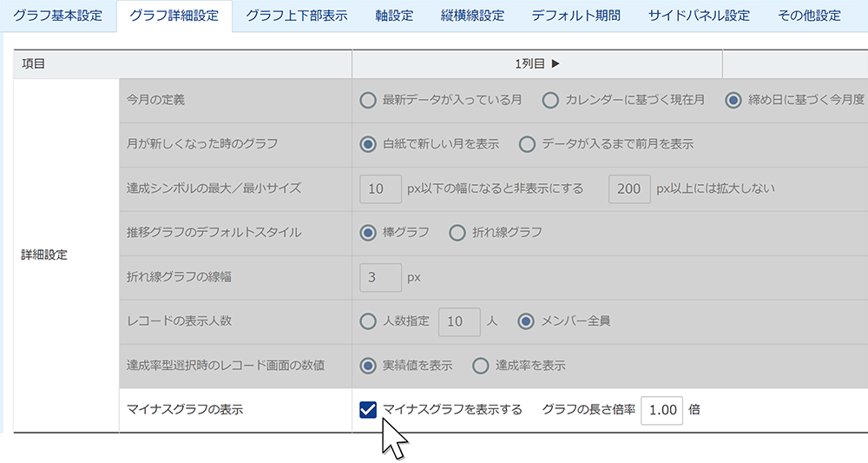Choose 達成率を表示 radio option
Screen dimensions: 868x463
pos(481,366)
